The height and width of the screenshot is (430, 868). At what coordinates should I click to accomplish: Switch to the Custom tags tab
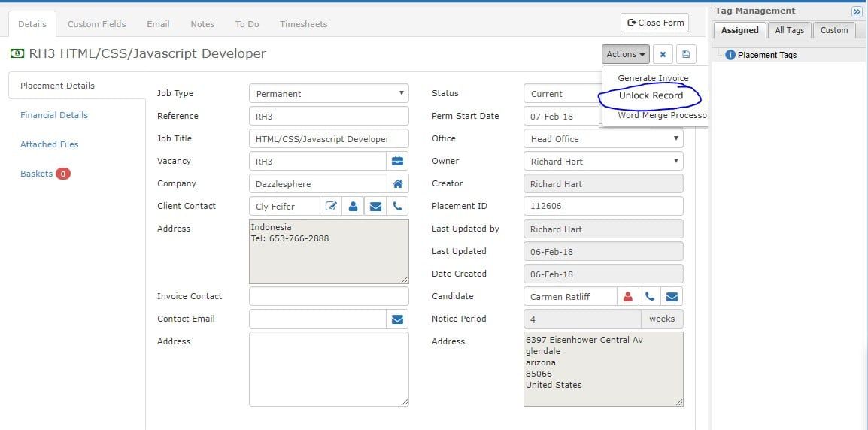click(833, 30)
